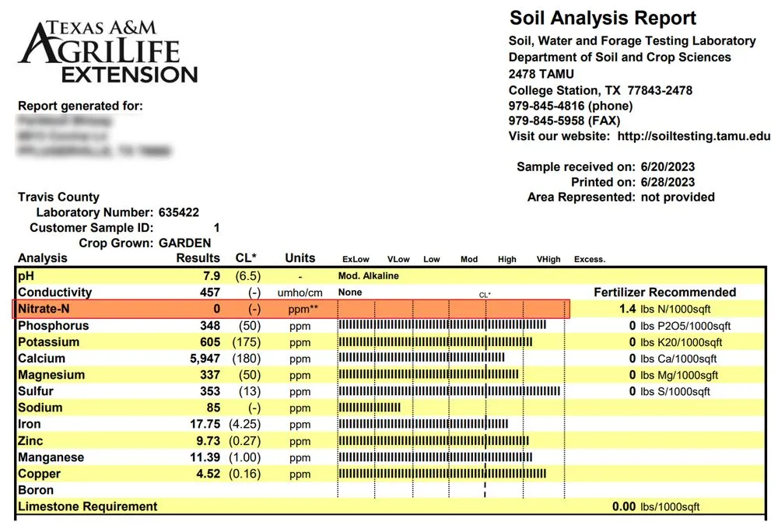Click the Laboratory Number 635422
Image resolution: width=778 pixels, height=532 pixels.
(x=178, y=212)
